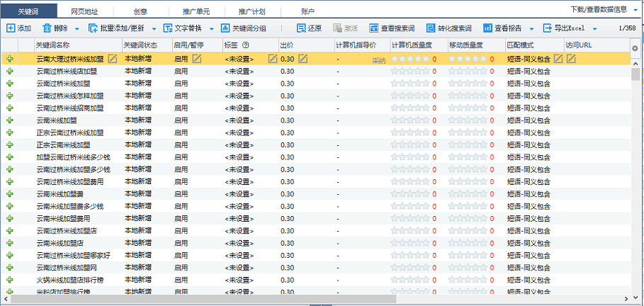Click the 查看搜索词 icon
The width and height of the screenshot is (644, 306).
point(374,28)
